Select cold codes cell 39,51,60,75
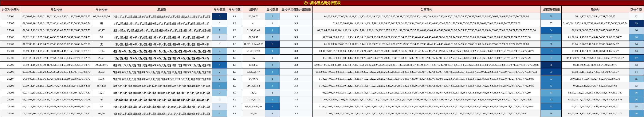This screenshot has height=117, width=644. pyautogui.click(x=102, y=65)
